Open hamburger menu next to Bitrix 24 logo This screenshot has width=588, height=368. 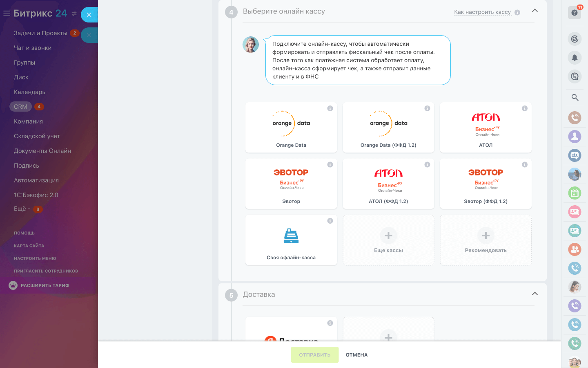point(7,13)
